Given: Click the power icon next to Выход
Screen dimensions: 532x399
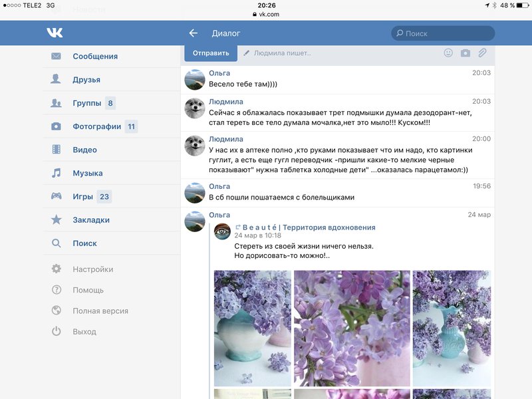Looking at the screenshot, I should click(x=57, y=331).
